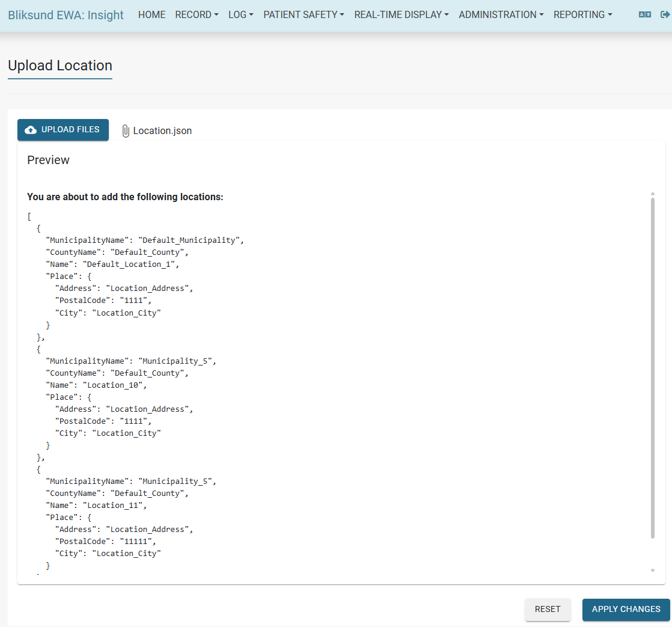Open the REAL-TIME DISPLAY dropdown

[x=401, y=15]
